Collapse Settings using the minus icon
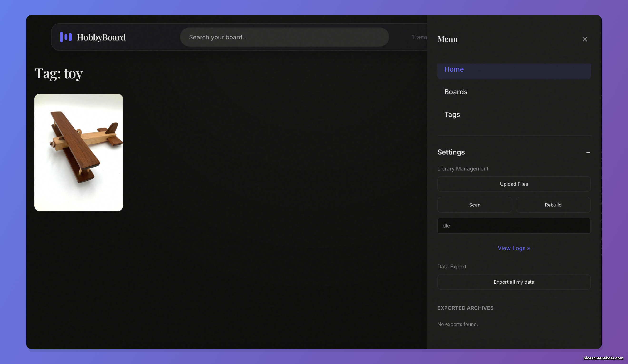Viewport: 628px width, 364px height. (588, 152)
